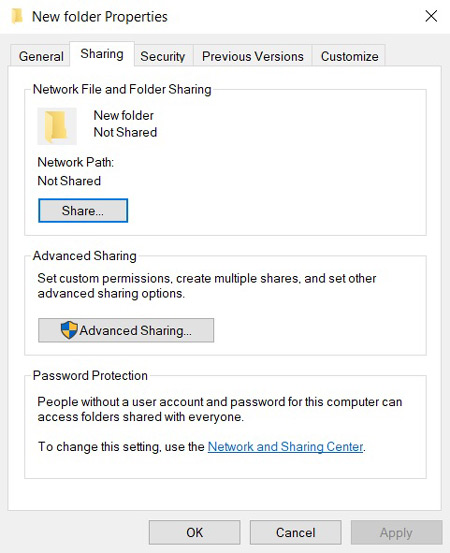Click the 'New folder' name text
Viewport: 450px width, 553px height.
(x=123, y=115)
